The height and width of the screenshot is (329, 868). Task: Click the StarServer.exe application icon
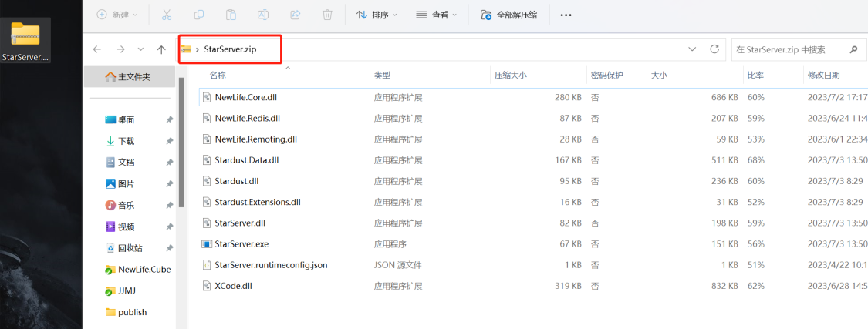coord(207,243)
